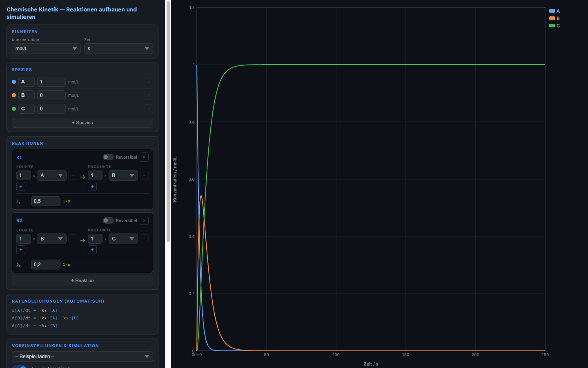The height and width of the screenshot is (368, 588).
Task: Open R2 educt species dropdown B
Action: pyautogui.click(x=51, y=239)
